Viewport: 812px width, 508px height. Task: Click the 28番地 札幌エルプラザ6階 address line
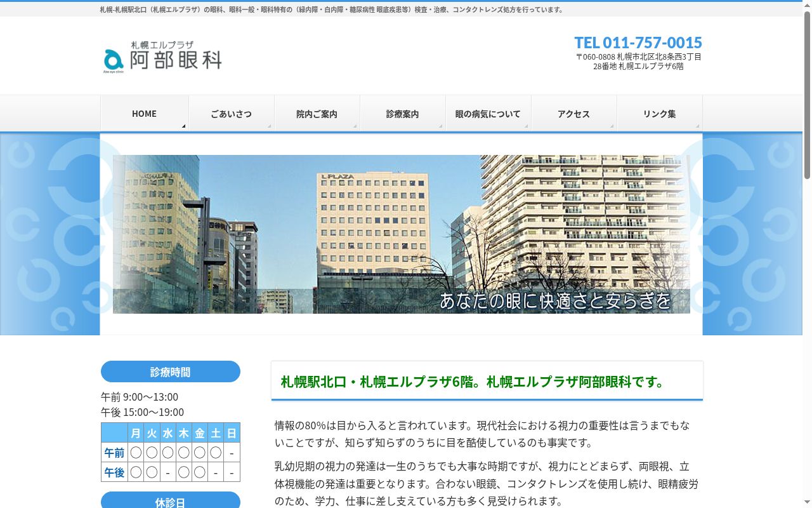[638, 66]
